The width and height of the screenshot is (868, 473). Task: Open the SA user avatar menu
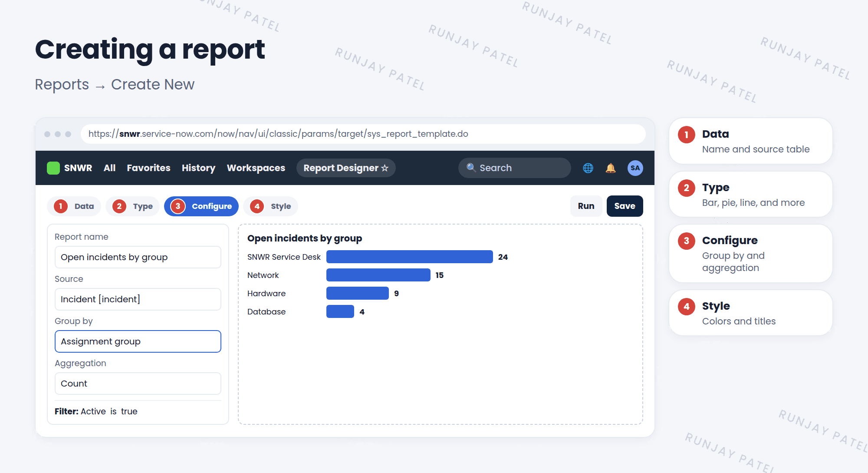635,168
